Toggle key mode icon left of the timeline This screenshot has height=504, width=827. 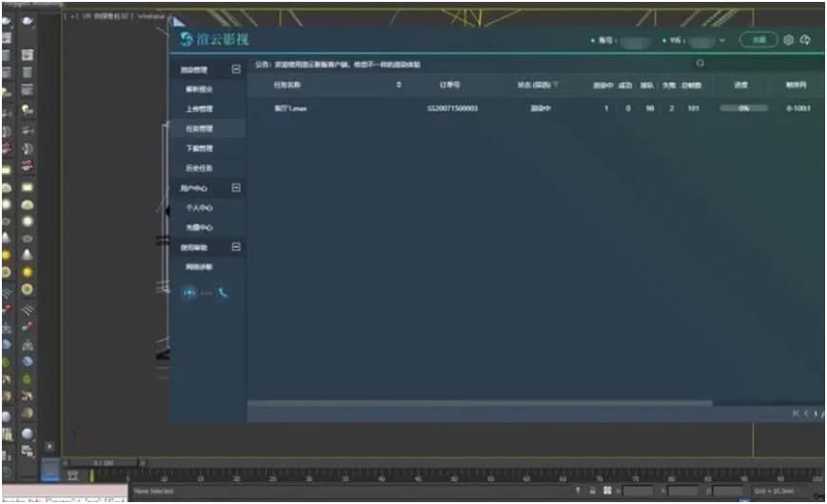tap(72, 475)
